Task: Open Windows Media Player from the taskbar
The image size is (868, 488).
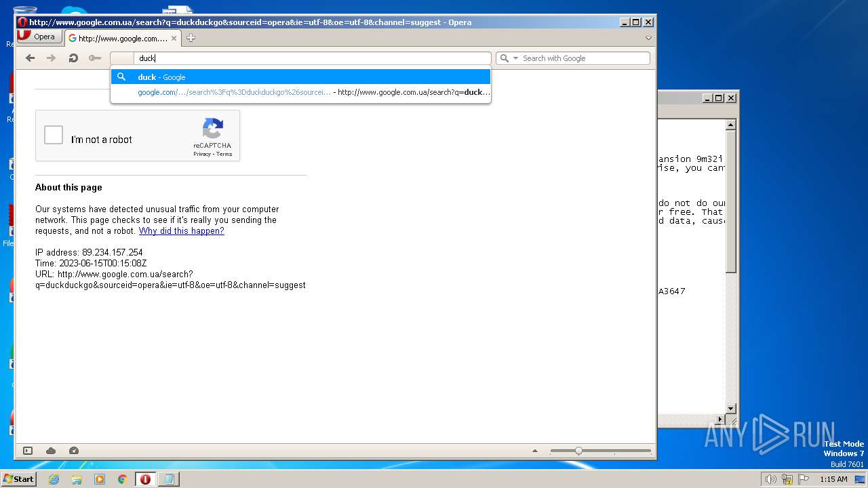Action: click(100, 479)
